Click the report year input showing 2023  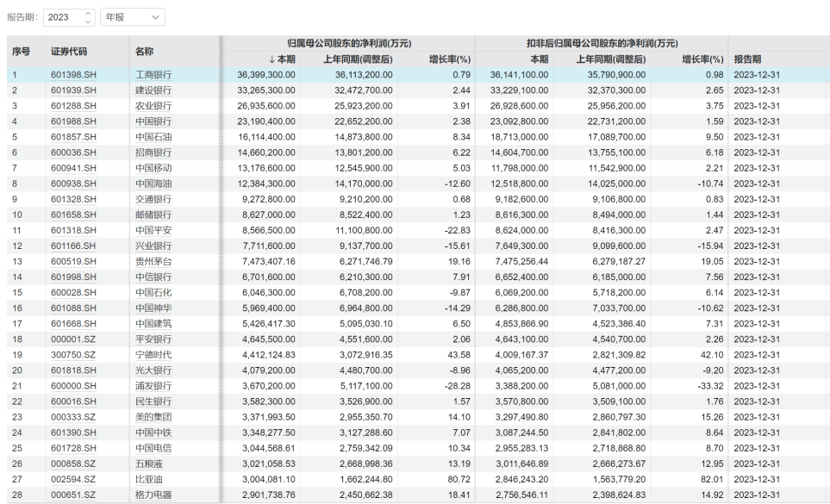point(64,17)
